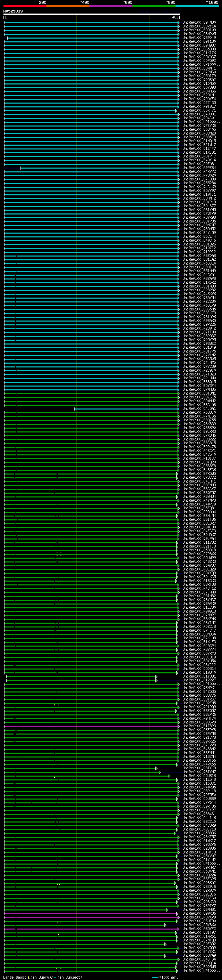Click the AV525839 query title
222x980 pixels.
pyautogui.click(x=13, y=11)
